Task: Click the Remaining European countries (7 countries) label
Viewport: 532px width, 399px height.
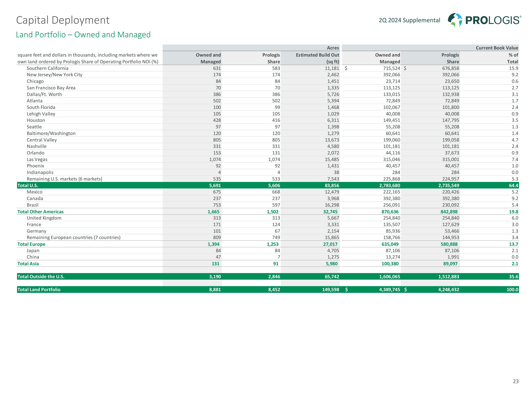Action: [73, 237]
